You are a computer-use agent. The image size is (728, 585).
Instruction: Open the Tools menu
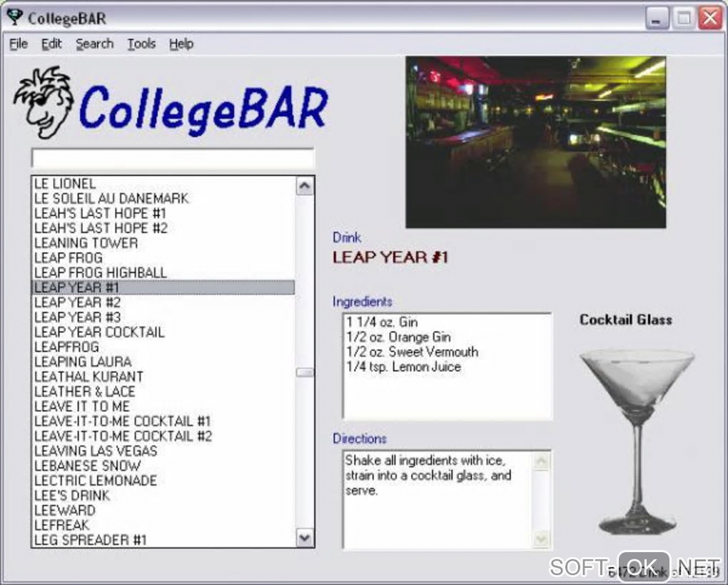[x=141, y=44]
